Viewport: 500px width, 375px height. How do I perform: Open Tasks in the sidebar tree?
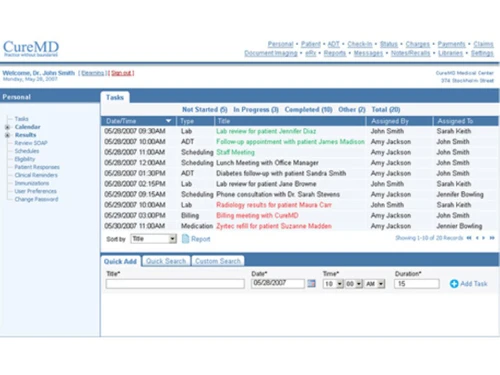pos(21,119)
